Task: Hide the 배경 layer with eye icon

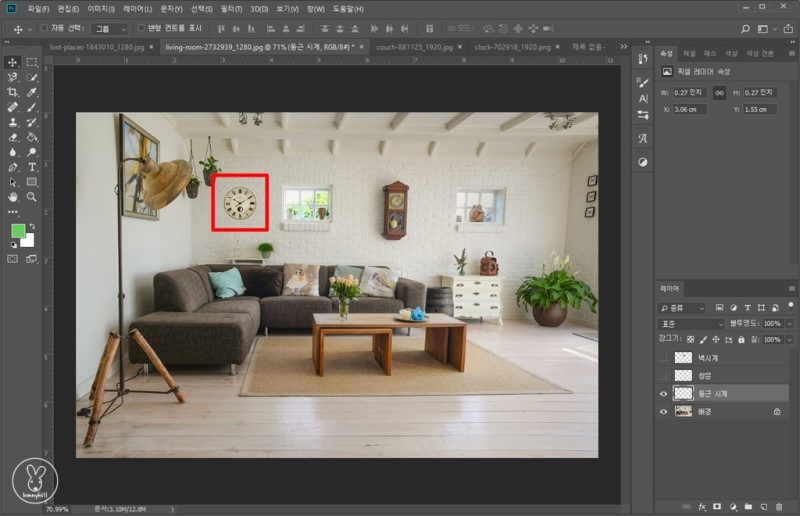Action: 663,411
